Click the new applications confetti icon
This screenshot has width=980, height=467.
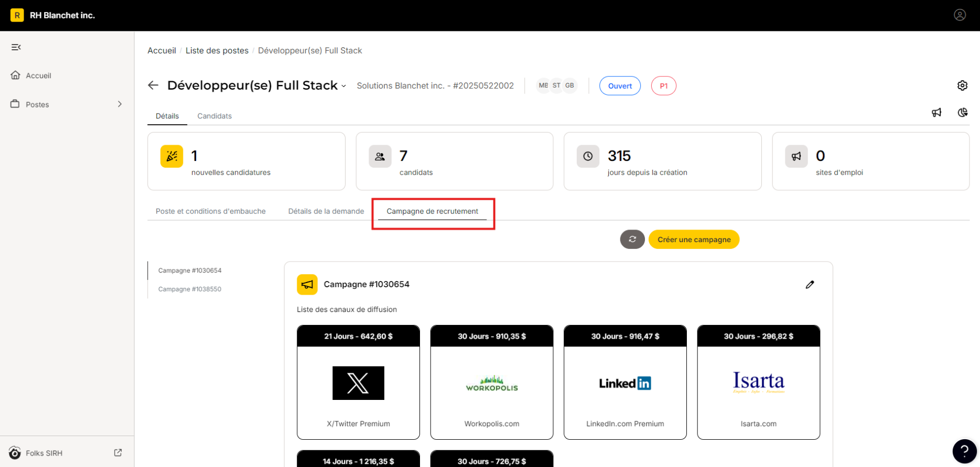point(171,156)
